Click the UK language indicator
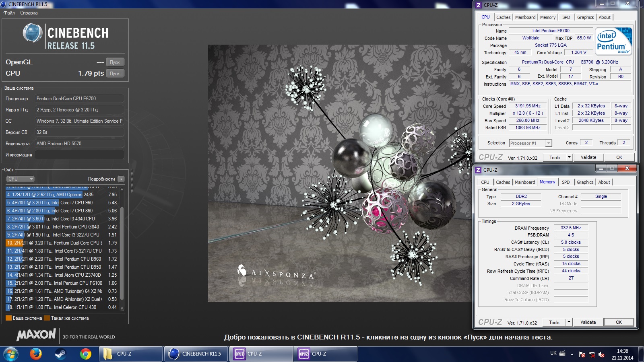The image size is (644, 362). [x=553, y=353]
